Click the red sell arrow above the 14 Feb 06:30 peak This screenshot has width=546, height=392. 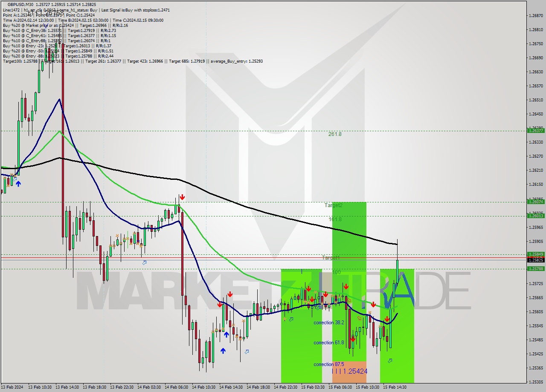tap(182, 197)
